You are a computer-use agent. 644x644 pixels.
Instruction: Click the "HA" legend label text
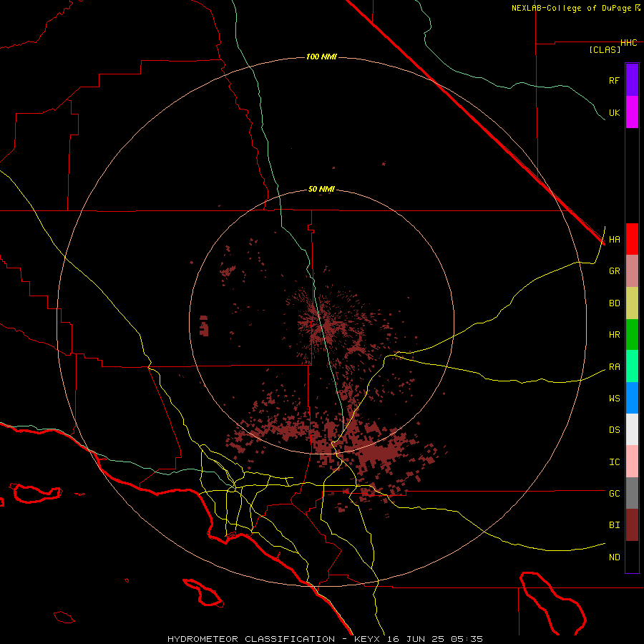pos(614,240)
